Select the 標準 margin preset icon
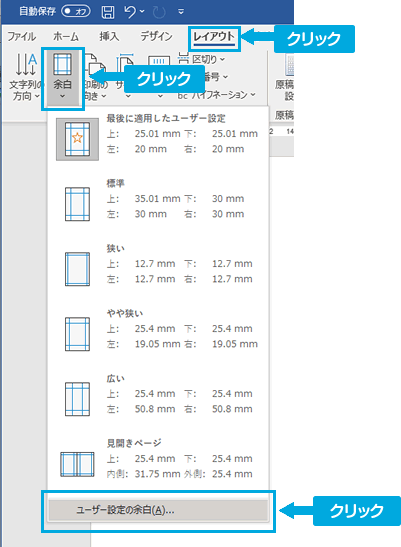401x547 pixels. click(77, 204)
